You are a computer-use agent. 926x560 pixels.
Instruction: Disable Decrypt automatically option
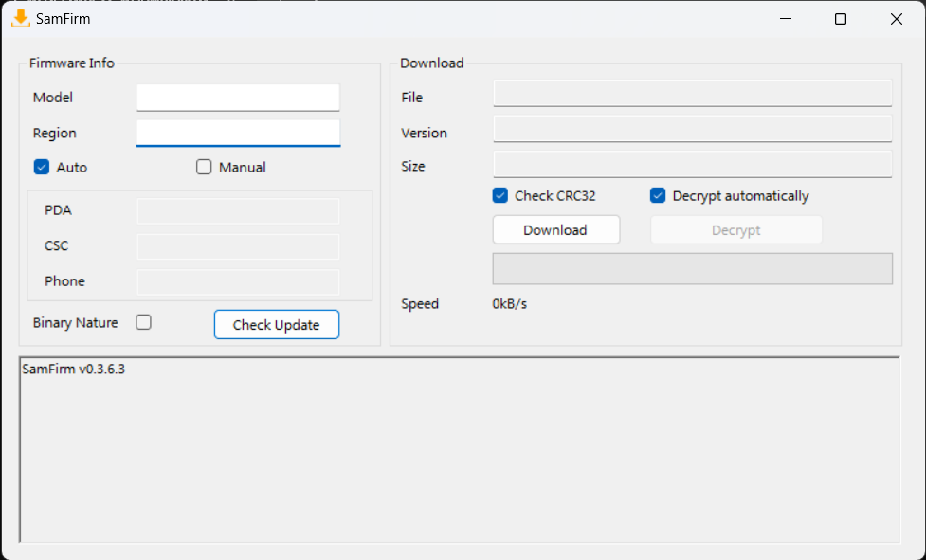[658, 195]
